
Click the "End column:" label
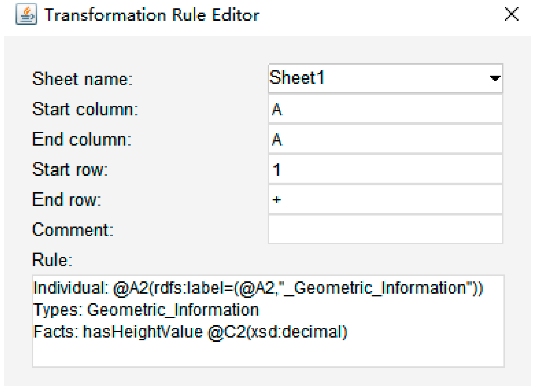[82, 139]
